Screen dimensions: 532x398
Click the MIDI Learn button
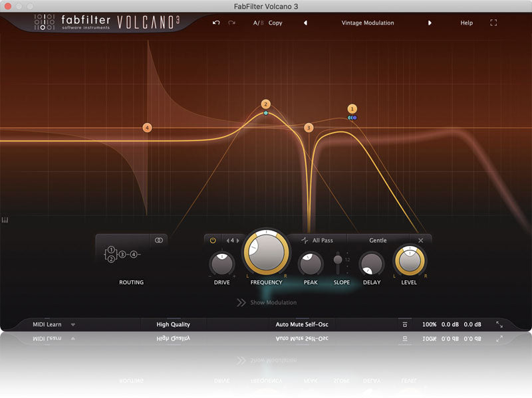47,324
